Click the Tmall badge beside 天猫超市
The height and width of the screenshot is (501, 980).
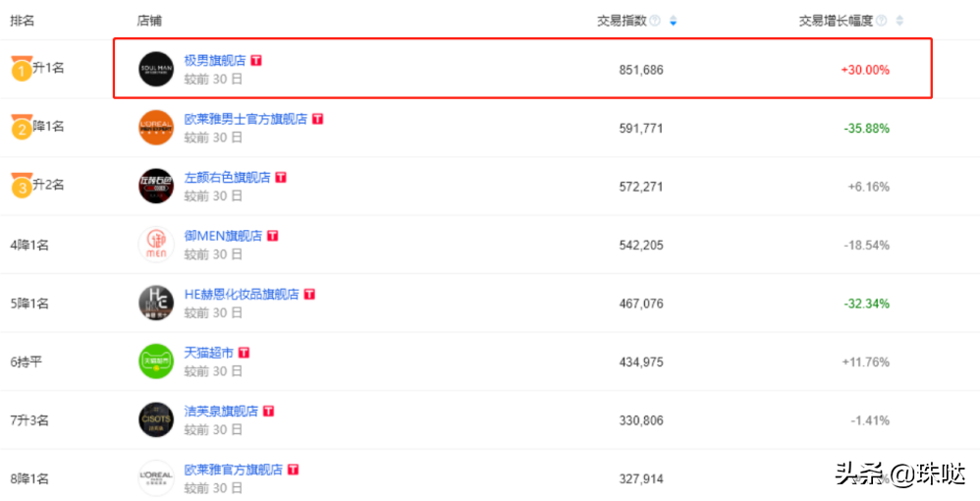pos(244,353)
